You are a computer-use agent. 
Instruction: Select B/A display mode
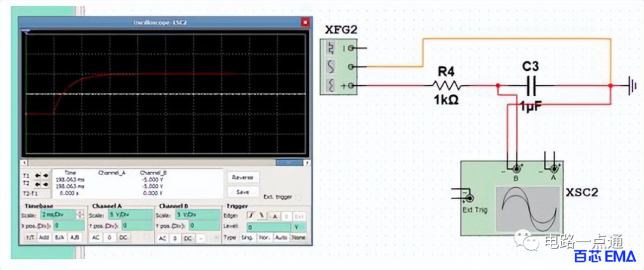pyautogui.click(x=58, y=237)
